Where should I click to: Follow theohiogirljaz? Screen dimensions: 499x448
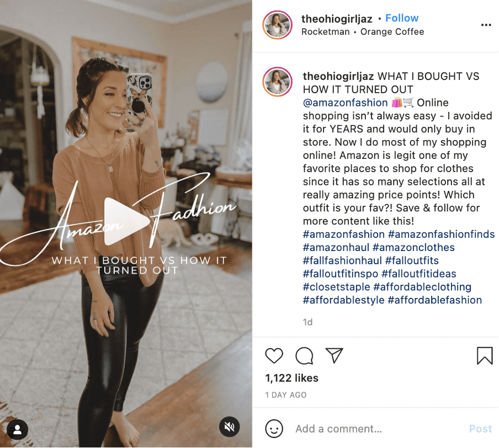402,18
